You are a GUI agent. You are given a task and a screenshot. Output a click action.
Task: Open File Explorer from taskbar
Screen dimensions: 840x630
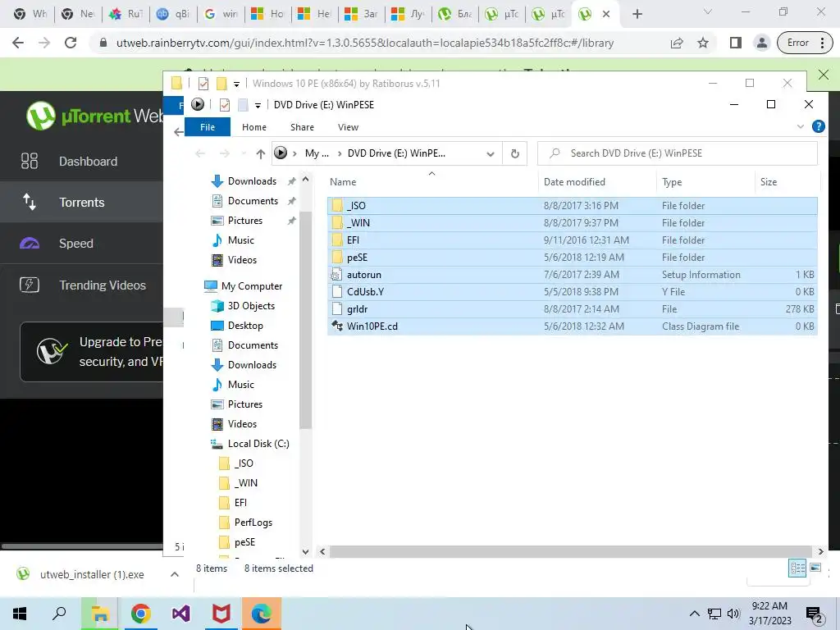coord(100,614)
